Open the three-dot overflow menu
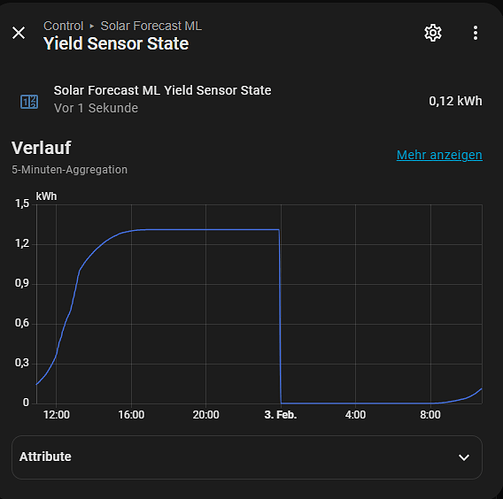 coord(475,33)
